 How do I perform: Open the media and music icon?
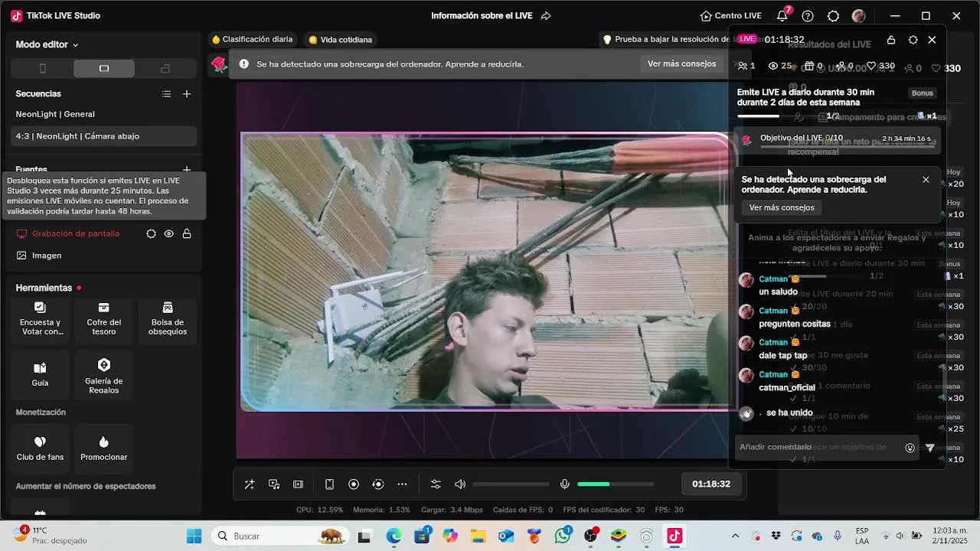[x=274, y=484]
